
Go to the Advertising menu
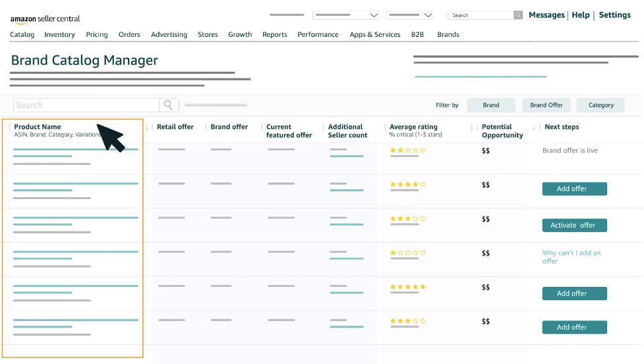coord(169,34)
